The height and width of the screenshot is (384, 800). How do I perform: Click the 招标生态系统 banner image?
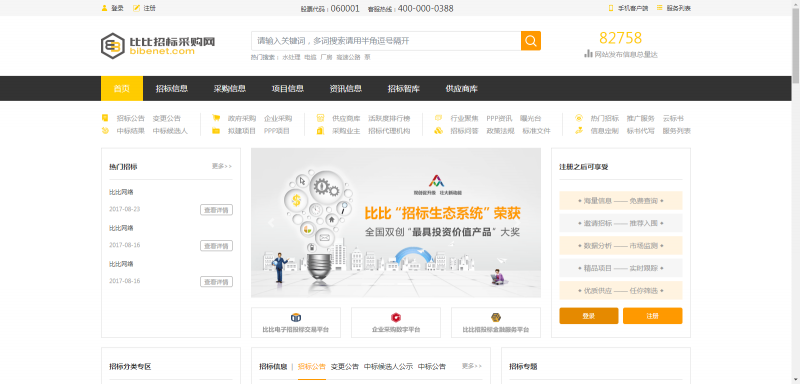pos(396,223)
